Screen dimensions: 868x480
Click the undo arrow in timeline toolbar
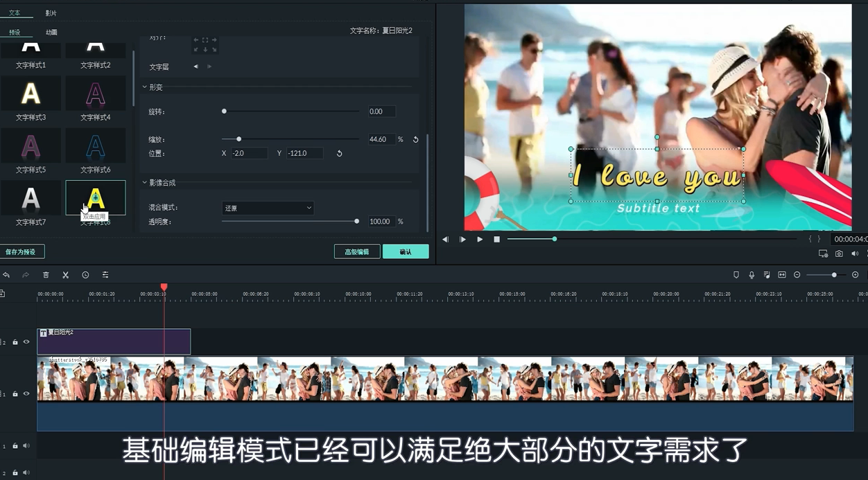6,275
